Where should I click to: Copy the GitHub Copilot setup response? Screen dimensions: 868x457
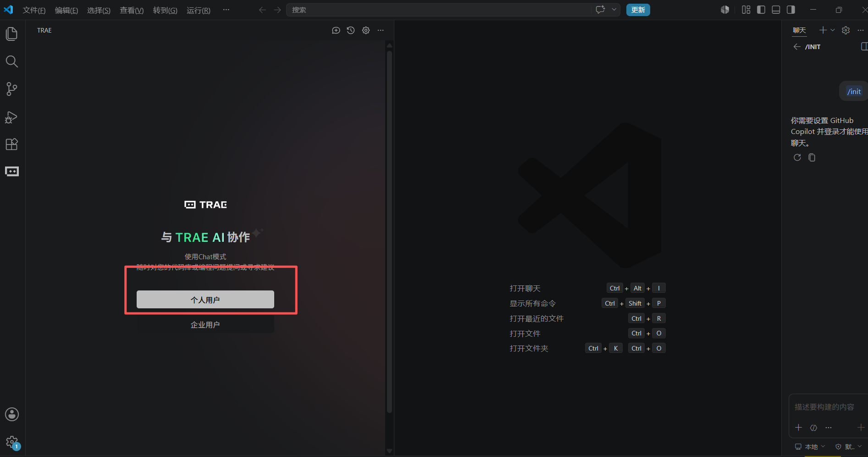pos(812,157)
